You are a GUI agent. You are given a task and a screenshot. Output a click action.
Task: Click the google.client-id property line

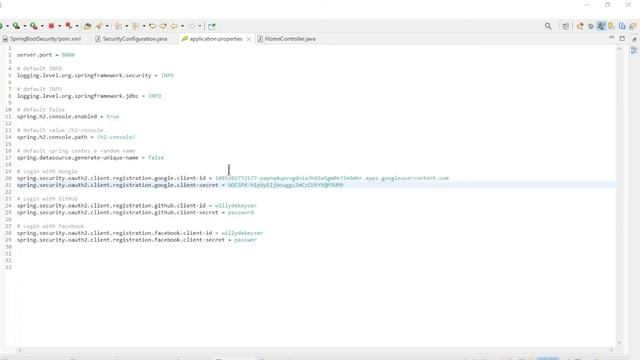[x=233, y=178]
